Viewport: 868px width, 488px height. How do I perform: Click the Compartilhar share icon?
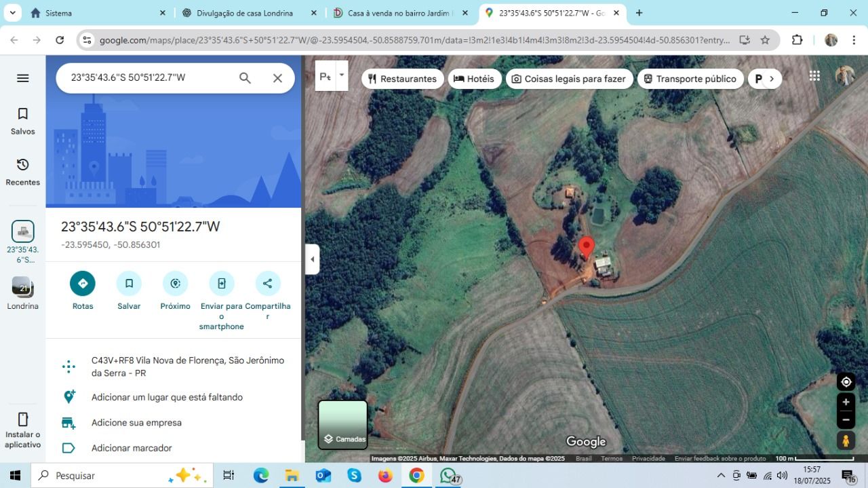click(267, 283)
